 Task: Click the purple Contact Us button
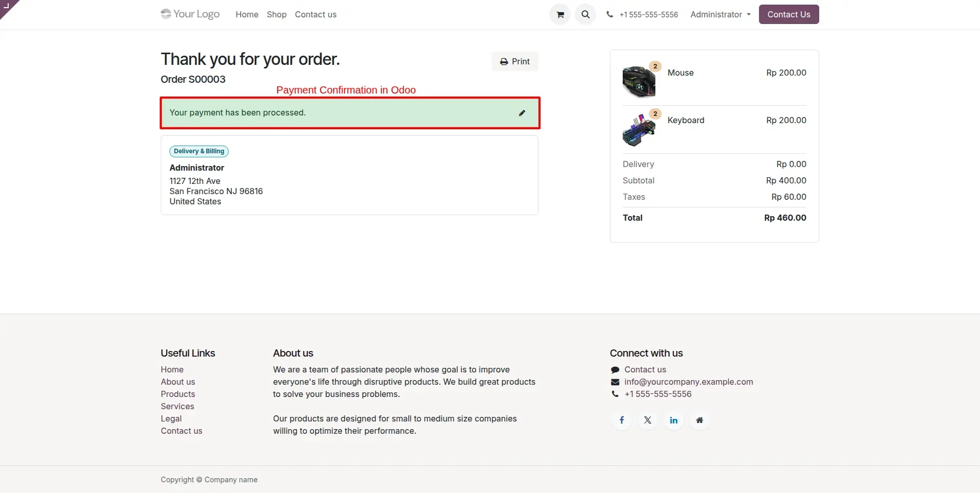pyautogui.click(x=789, y=14)
